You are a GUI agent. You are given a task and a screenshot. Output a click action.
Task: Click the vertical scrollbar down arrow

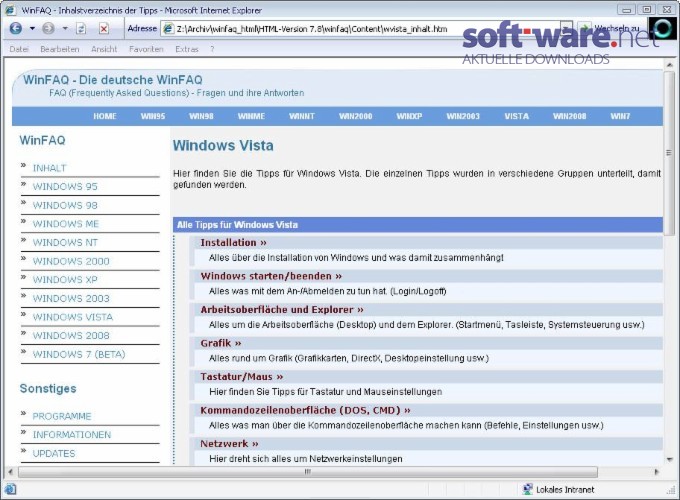[669, 459]
